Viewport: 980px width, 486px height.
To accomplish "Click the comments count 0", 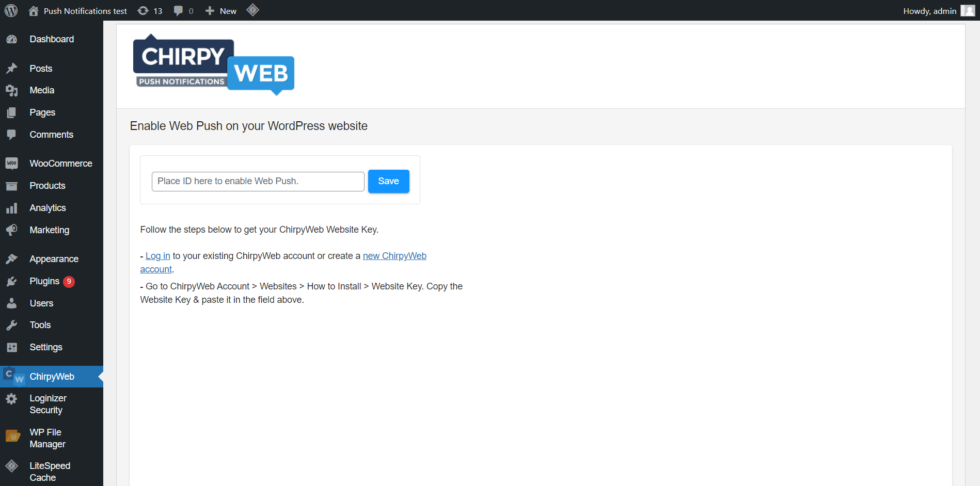I will tap(191, 11).
